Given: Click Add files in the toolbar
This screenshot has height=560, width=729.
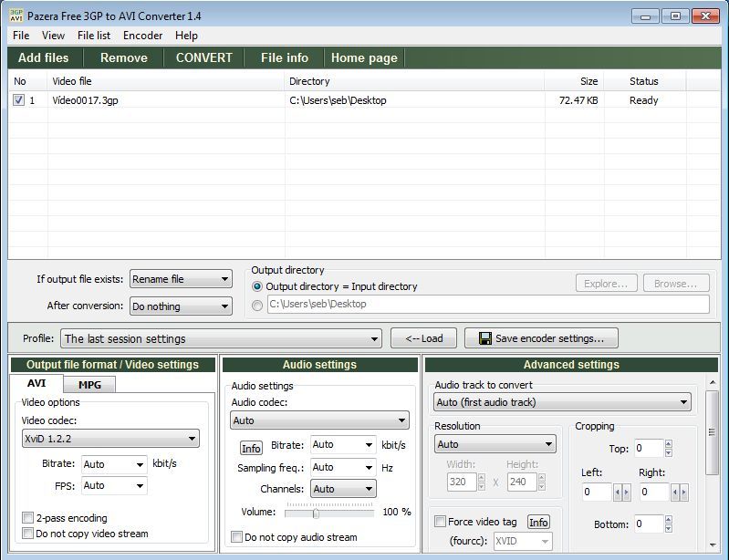Looking at the screenshot, I should click(43, 57).
